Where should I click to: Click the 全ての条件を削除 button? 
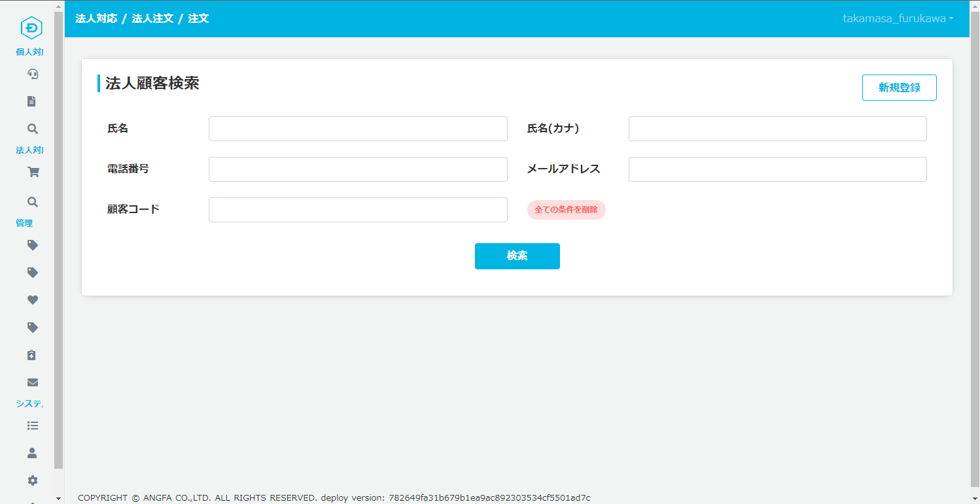coord(566,210)
